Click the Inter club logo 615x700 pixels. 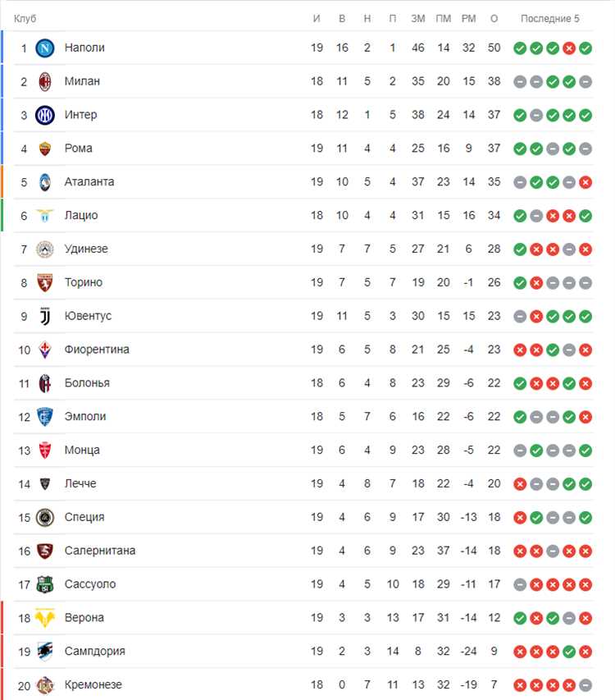[x=44, y=115]
